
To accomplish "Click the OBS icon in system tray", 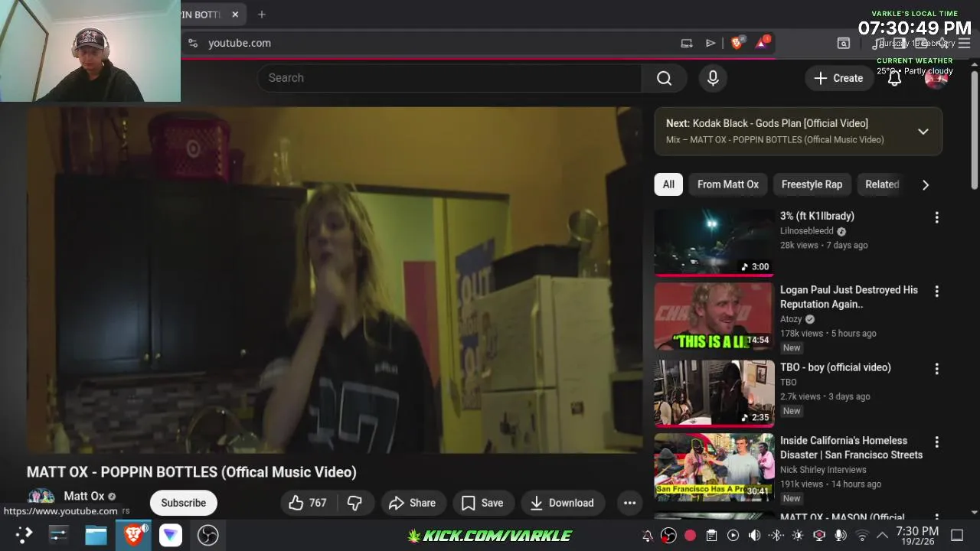I will tap(668, 536).
